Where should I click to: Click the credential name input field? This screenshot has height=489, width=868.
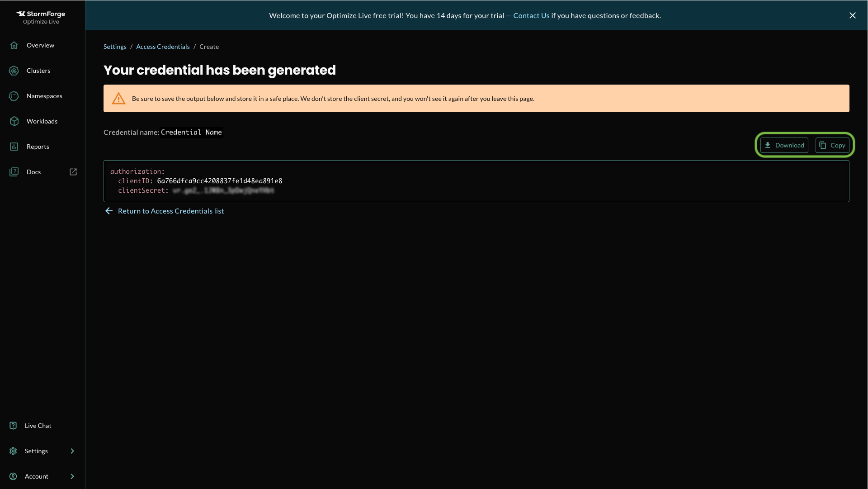click(192, 133)
